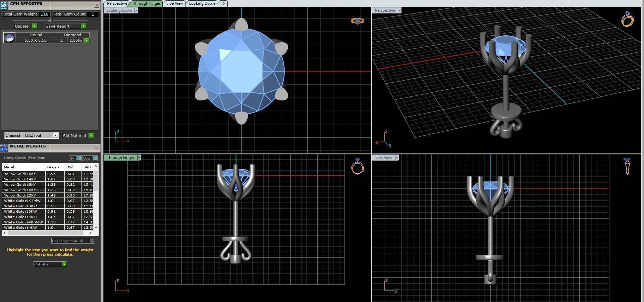This screenshot has height=302, width=644.
Task: Collapse the Gem Reporter header arrow
Action: 50,20
